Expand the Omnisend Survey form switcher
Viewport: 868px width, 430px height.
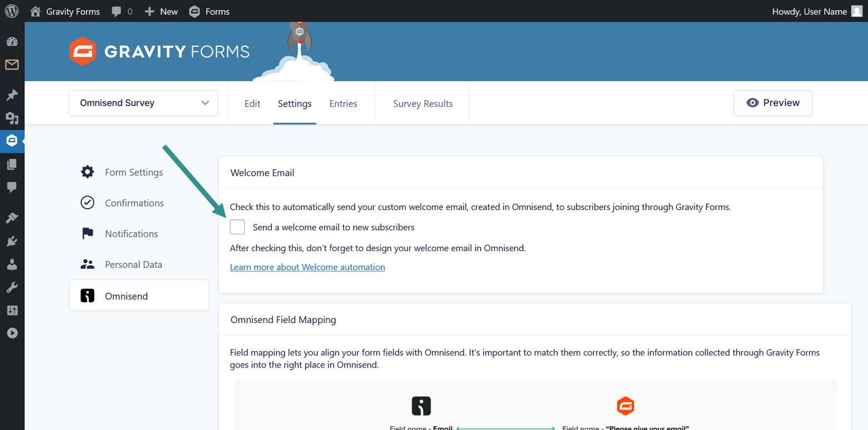(144, 103)
